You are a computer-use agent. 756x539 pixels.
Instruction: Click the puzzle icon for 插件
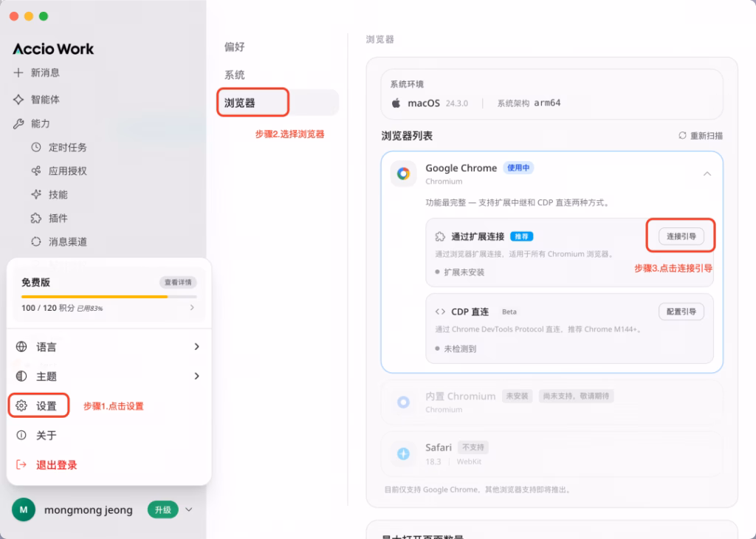36,218
